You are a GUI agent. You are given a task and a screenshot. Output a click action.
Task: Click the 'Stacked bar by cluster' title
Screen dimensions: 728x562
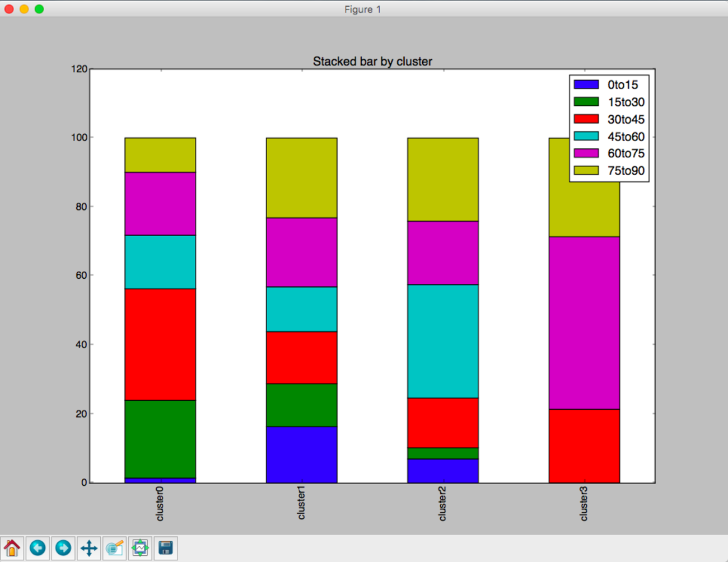(x=372, y=62)
